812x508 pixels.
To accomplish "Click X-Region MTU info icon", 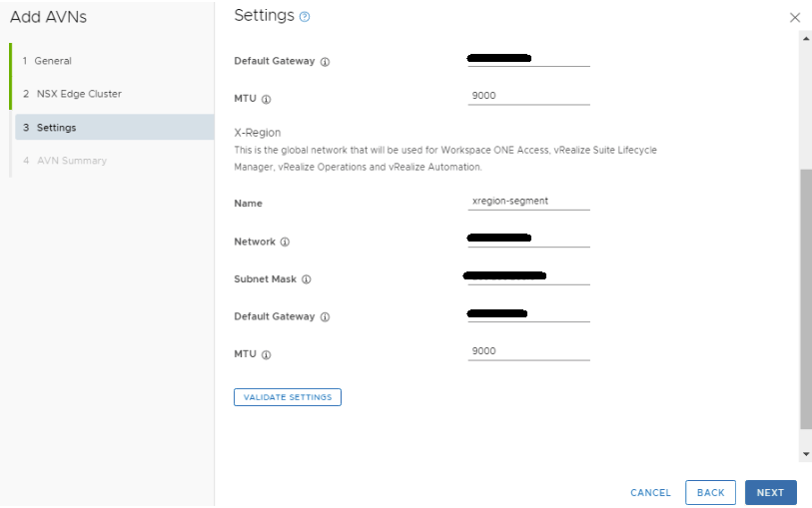I will 267,354.
